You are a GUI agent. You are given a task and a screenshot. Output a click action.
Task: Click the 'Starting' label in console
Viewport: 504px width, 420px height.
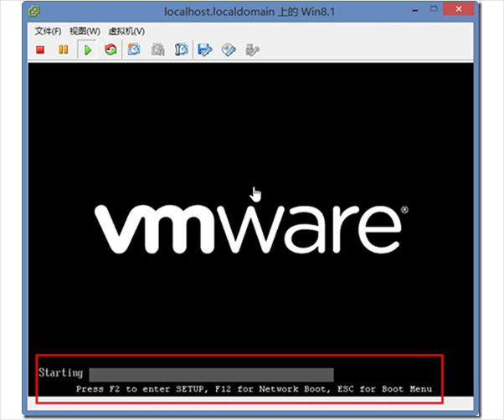tap(61, 373)
